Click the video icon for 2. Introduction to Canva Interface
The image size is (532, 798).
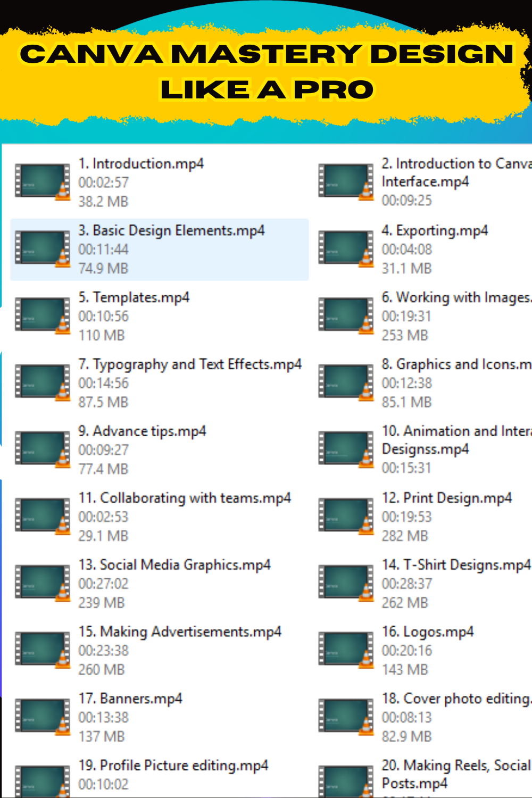coord(346,182)
